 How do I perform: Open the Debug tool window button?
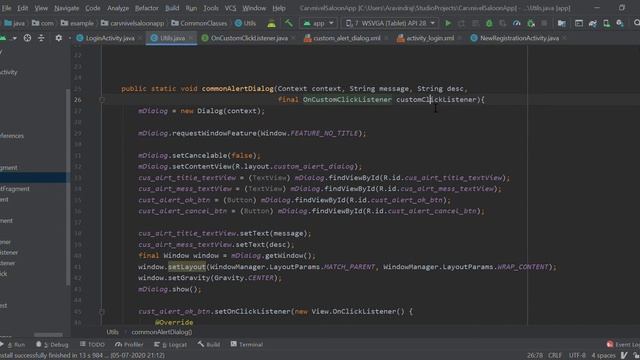(x=52, y=344)
